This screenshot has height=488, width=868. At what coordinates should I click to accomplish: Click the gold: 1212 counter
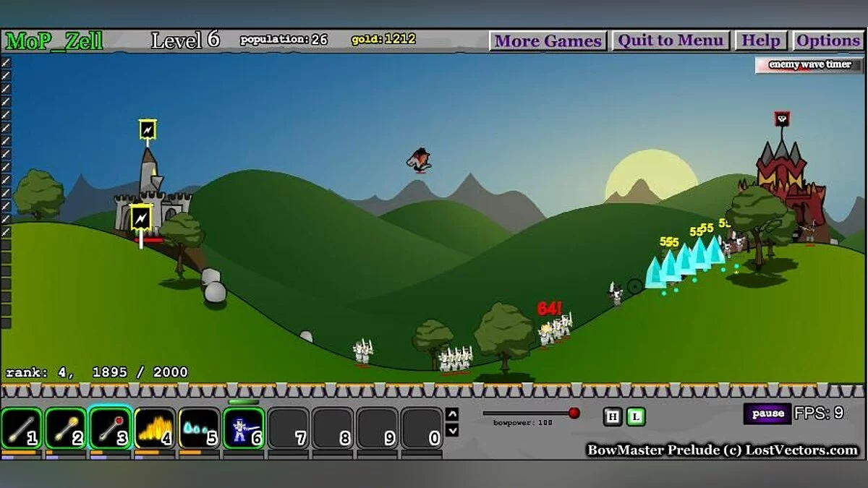(383, 39)
